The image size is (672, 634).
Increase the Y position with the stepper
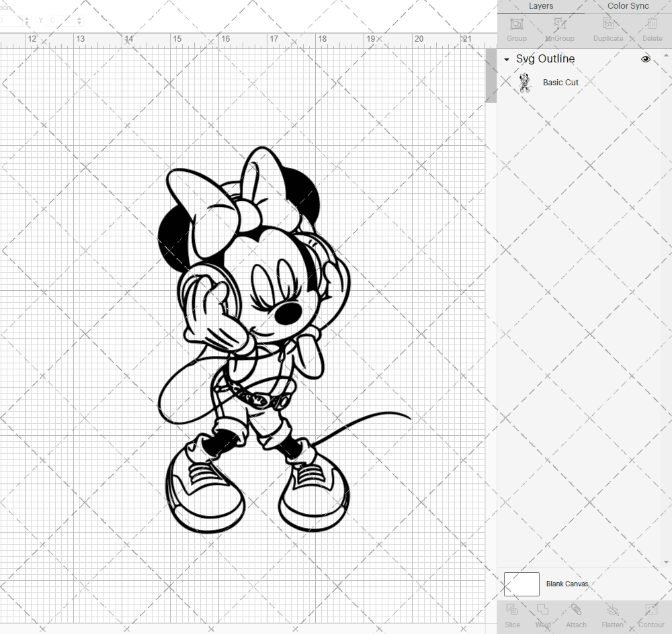click(x=79, y=17)
